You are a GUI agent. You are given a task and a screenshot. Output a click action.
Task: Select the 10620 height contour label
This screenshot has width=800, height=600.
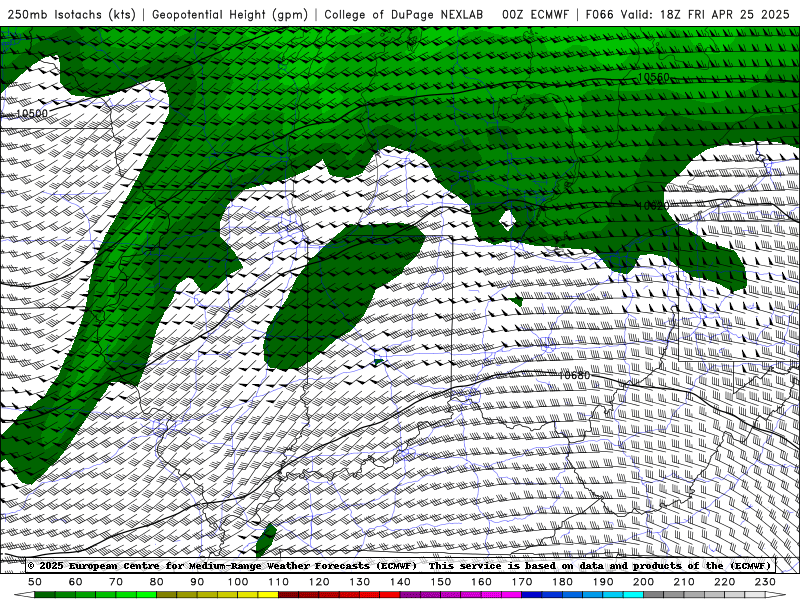(x=653, y=206)
